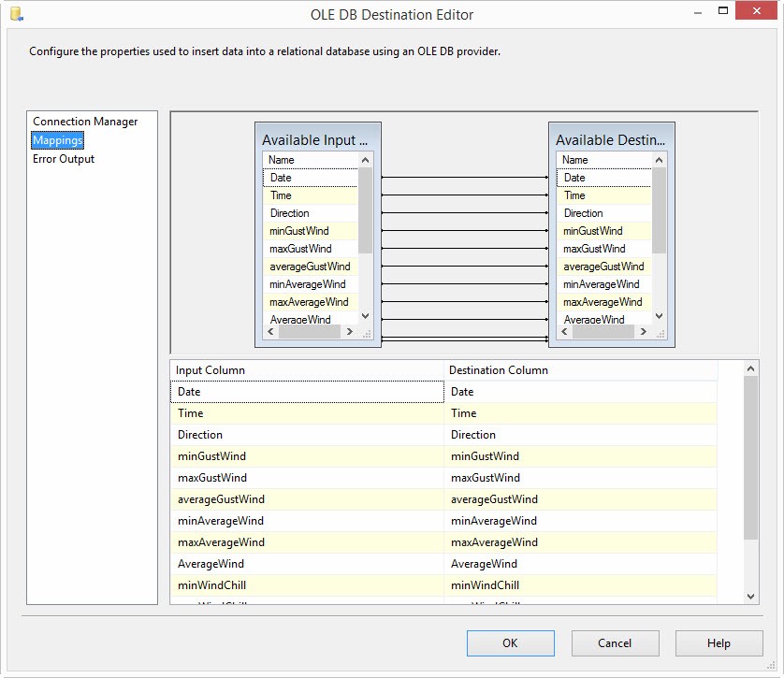Screen dimensions: 784x678
Task: Open the Connection Manager page
Action: (x=85, y=122)
